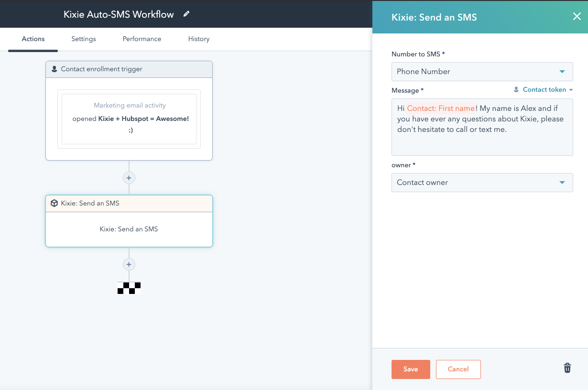
Task: Click the Kixie Auto-SMS Workflow title
Action: pos(119,14)
